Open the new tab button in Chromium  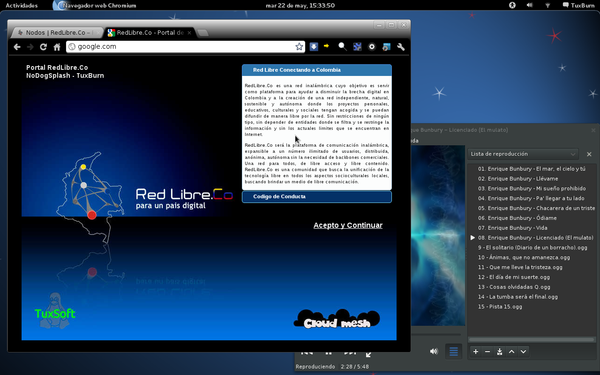point(203,33)
